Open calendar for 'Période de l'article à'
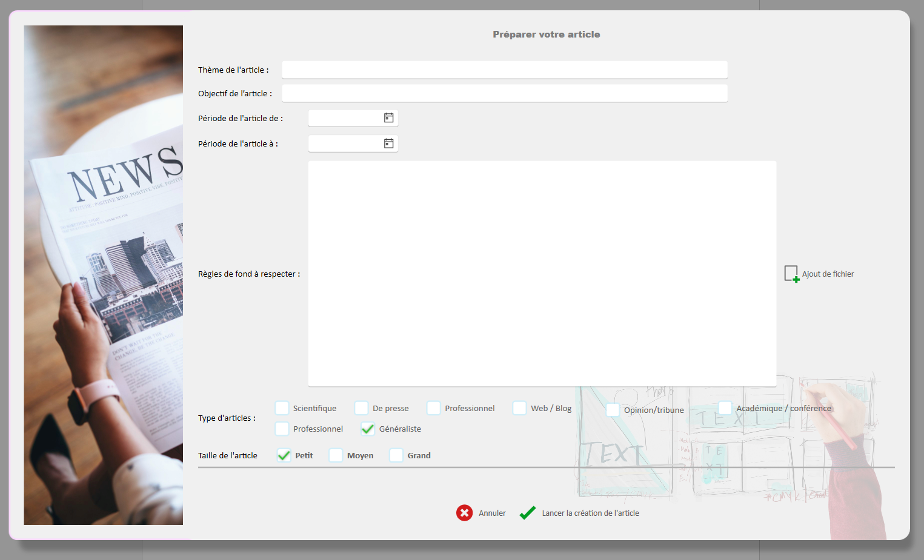 tap(389, 143)
